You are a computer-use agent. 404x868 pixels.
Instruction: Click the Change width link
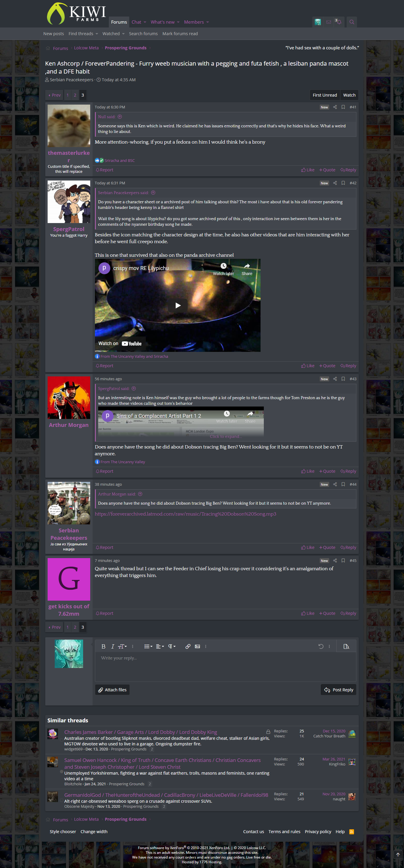click(94, 832)
